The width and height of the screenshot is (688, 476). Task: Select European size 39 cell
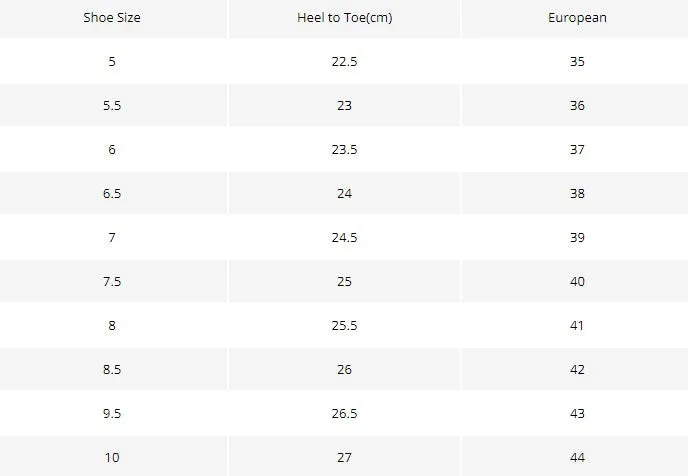[577, 237]
